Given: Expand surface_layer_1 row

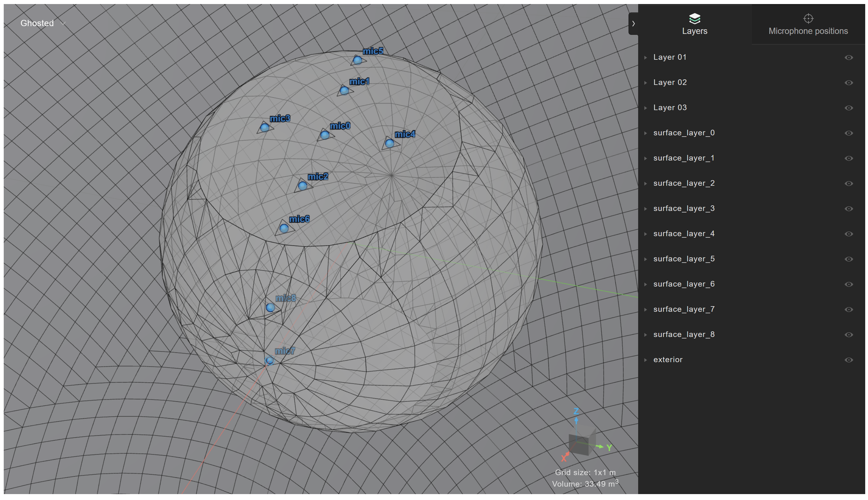Looking at the screenshot, I should pyautogui.click(x=646, y=158).
